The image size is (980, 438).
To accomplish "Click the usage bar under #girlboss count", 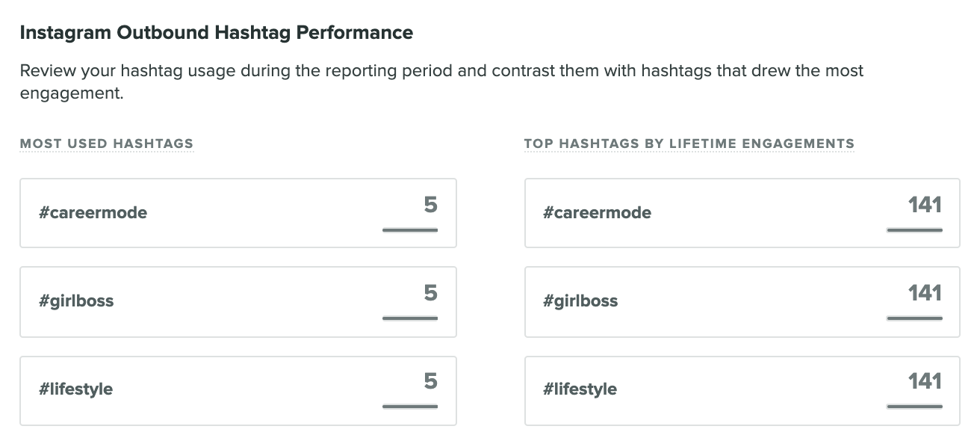I will click(410, 318).
